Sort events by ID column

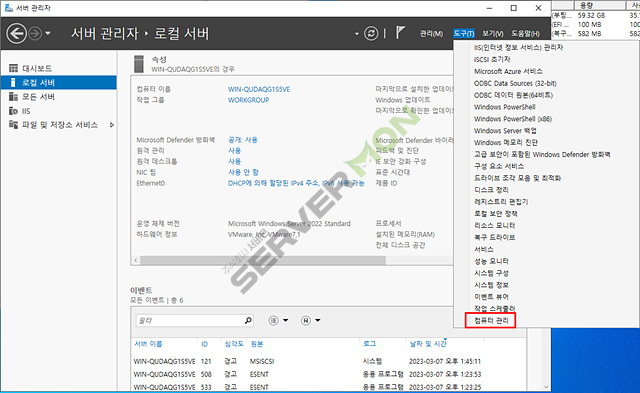204,344
